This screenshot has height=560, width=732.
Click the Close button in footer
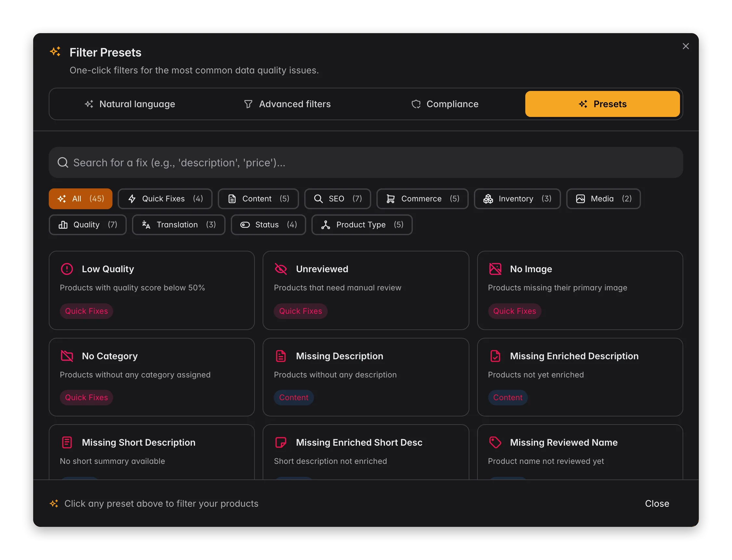tap(657, 503)
